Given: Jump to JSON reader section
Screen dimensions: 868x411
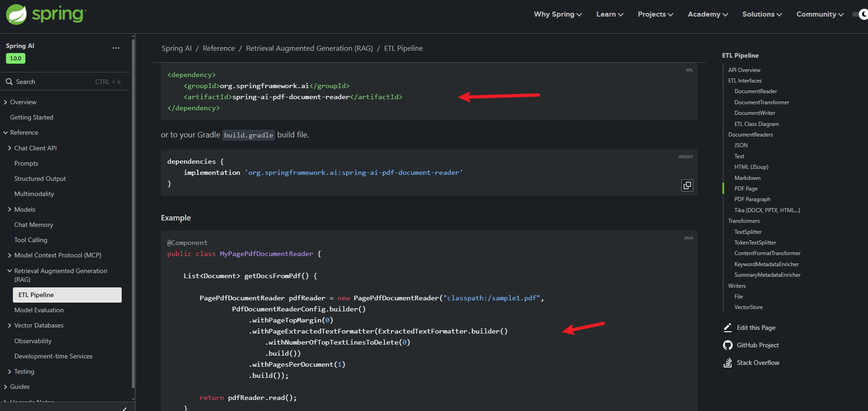Looking at the screenshot, I should (741, 145).
